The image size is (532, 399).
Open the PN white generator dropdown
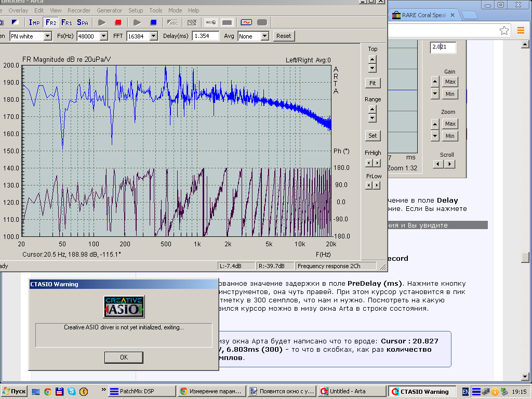point(48,36)
